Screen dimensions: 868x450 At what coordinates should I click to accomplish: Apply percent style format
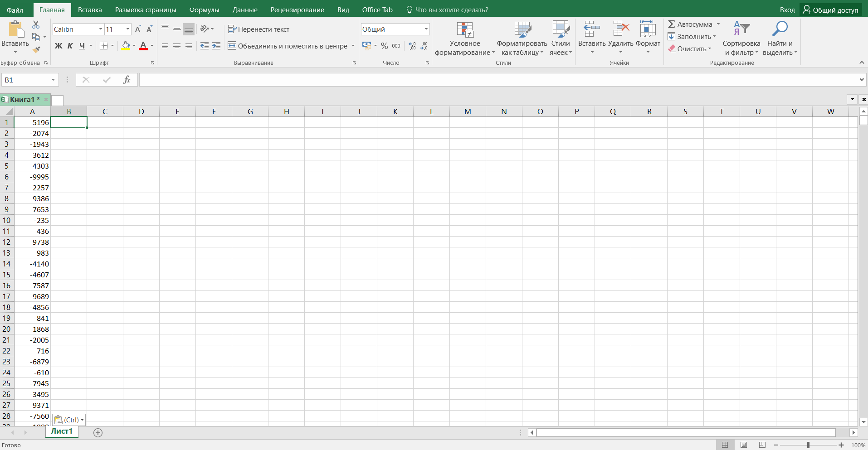(x=385, y=46)
